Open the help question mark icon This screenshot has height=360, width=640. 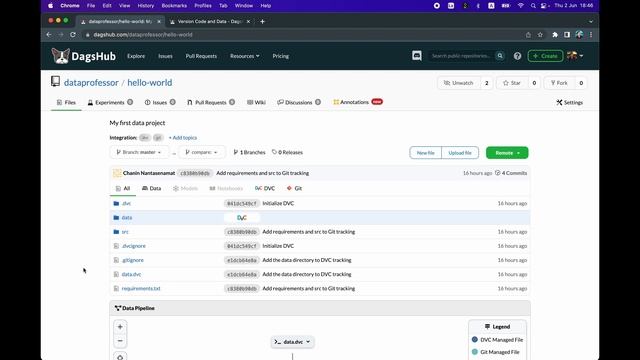click(x=517, y=56)
